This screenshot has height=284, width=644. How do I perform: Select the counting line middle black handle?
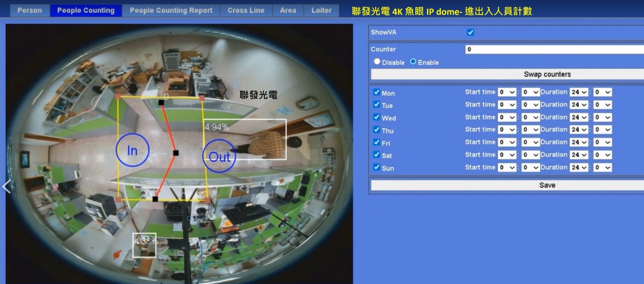pos(176,153)
